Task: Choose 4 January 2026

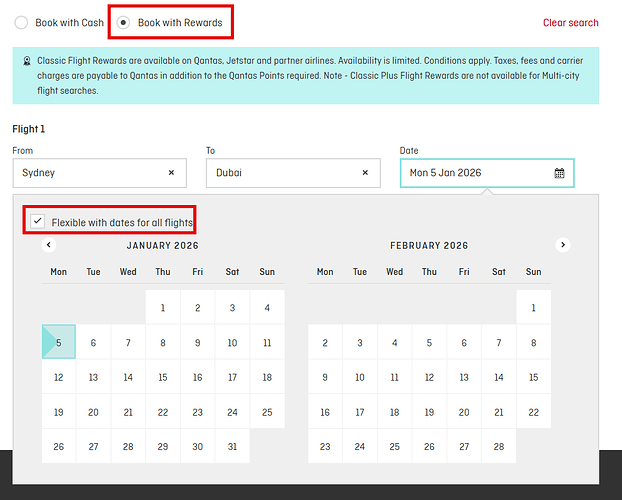Action: coord(267,307)
